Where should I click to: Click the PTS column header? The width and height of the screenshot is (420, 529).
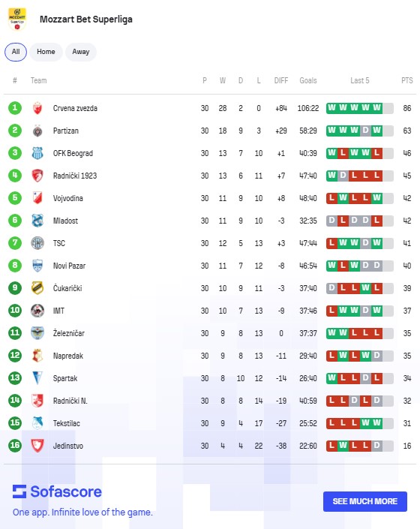coord(406,80)
